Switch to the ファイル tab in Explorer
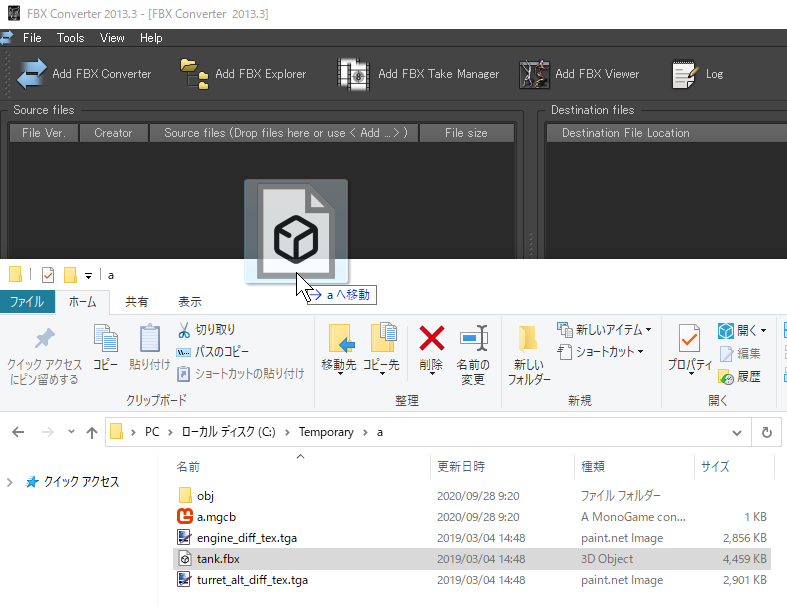Image resolution: width=787 pixels, height=607 pixels. (27, 302)
